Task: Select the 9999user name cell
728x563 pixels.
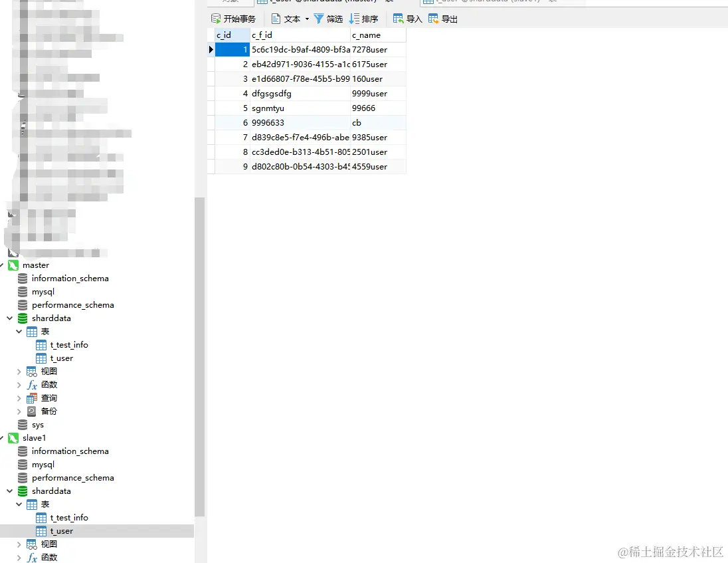Action: point(378,93)
